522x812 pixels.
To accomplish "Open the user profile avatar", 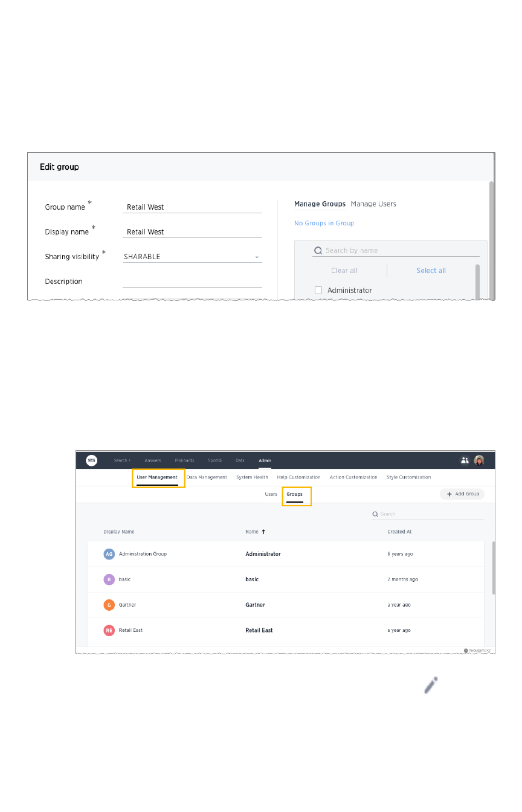I will 479,460.
